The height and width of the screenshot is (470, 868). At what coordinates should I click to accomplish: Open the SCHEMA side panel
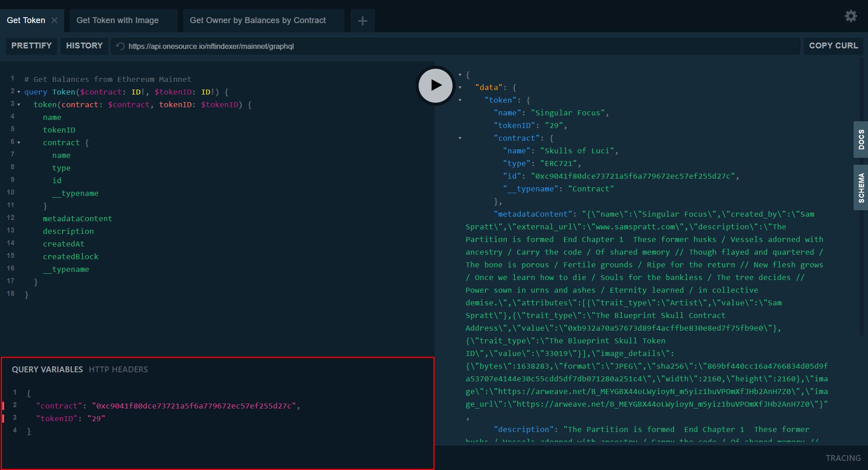point(861,188)
